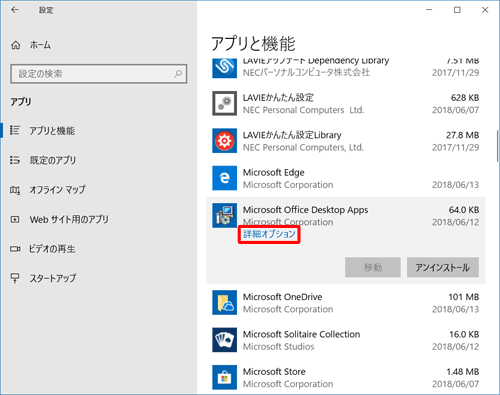Select the Microsoft Solitaire Collection name
This screenshot has height=395, width=500.
pyautogui.click(x=301, y=334)
